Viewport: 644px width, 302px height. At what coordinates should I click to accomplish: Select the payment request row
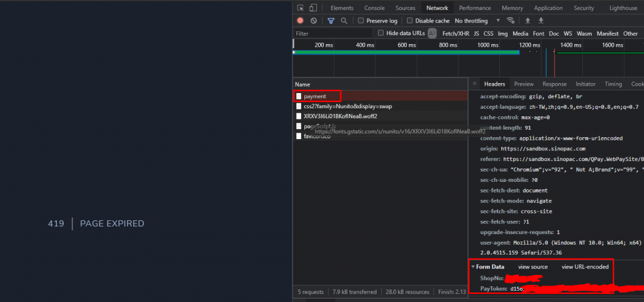[380, 96]
